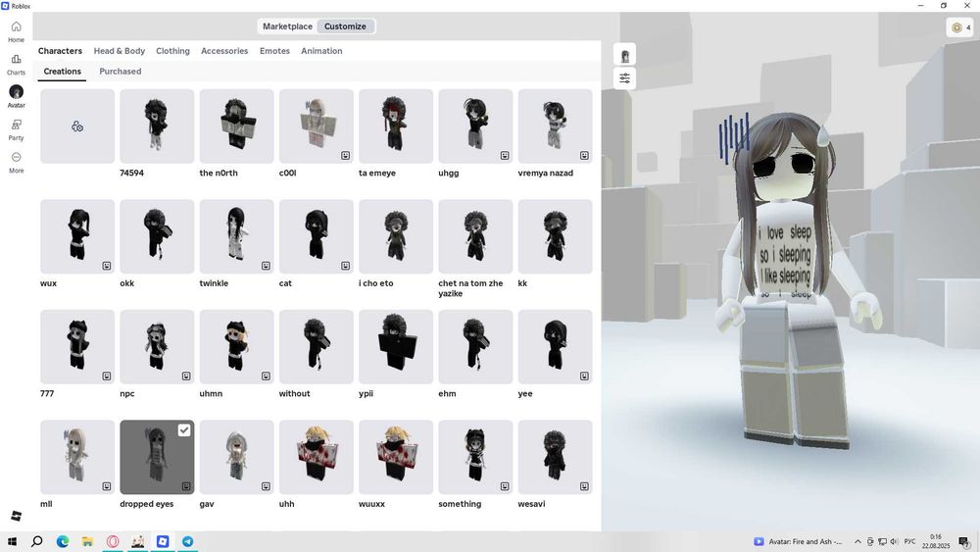This screenshot has height=552, width=980.
Task: Equip the ehm character
Action: coord(475,347)
